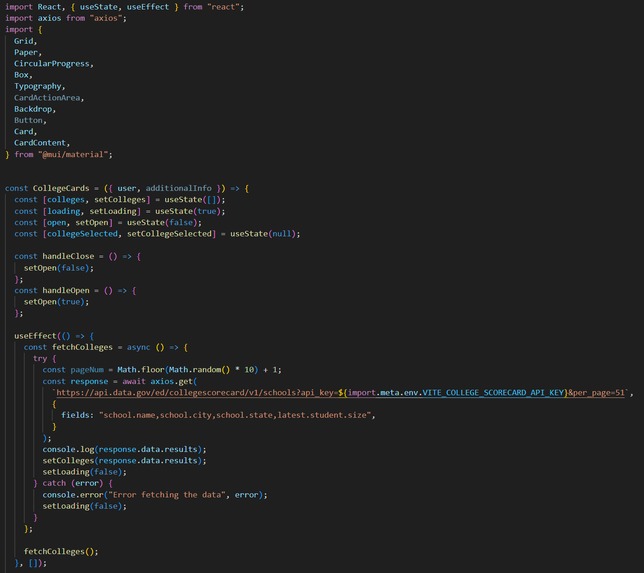Click the "@mui/material" import string
This screenshot has width=644, height=573.
pos(73,154)
